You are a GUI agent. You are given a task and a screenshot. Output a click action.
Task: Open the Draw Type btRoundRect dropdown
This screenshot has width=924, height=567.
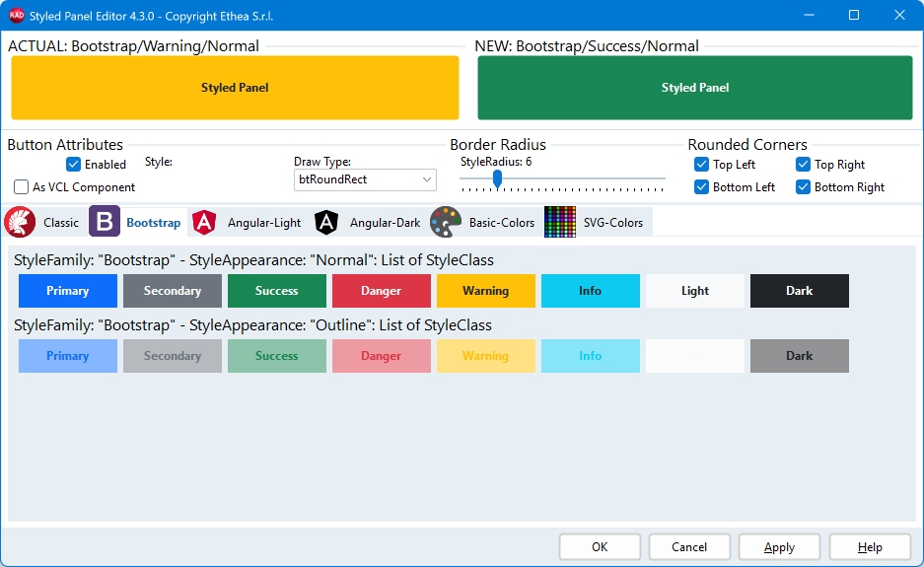point(365,179)
